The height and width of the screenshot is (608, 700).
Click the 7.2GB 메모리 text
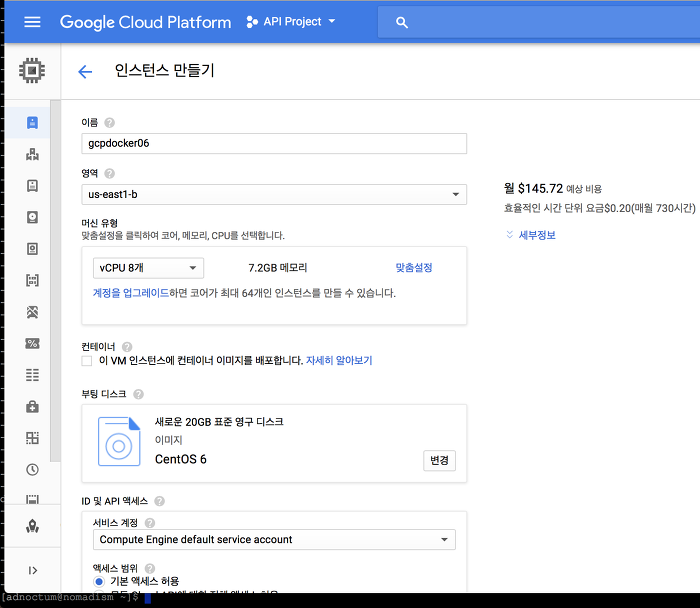pos(278,268)
